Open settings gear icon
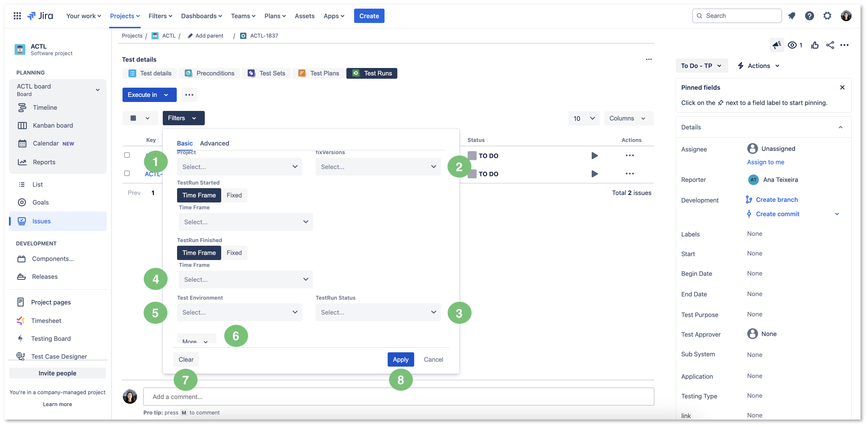The image size is (868, 427). click(827, 16)
